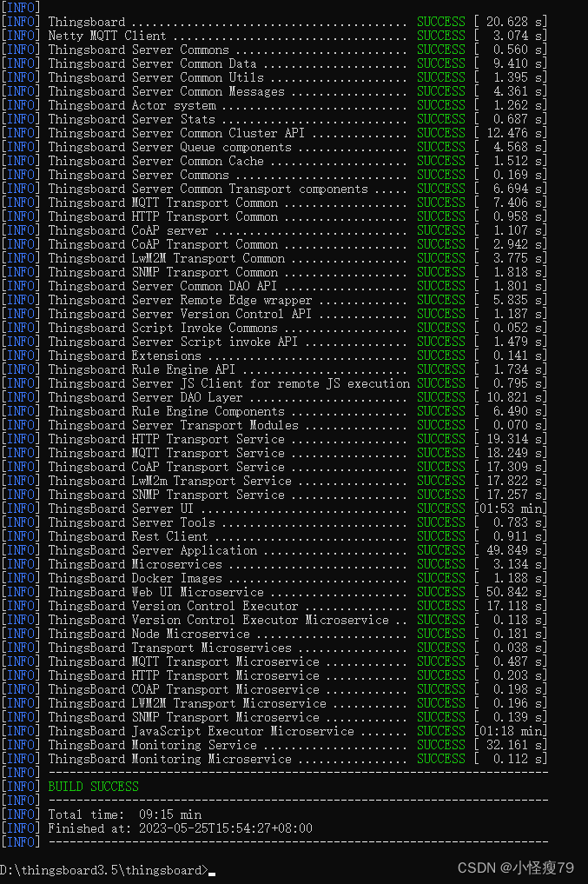Click 'Thingsboard Script Invoke Commons' line
The width and height of the screenshot is (588, 884).
click(274, 328)
